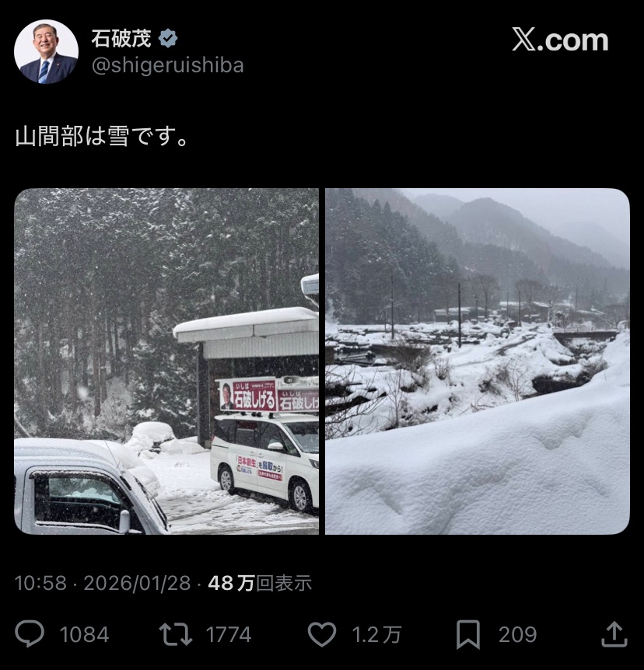Open the 石破茂 display name

[x=121, y=38]
